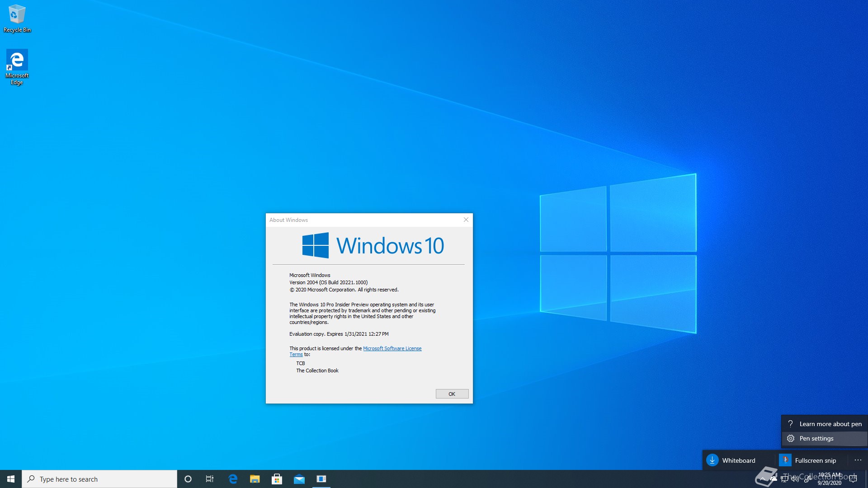Click the About Windows title bar text
This screenshot has width=868, height=488.
[288, 220]
